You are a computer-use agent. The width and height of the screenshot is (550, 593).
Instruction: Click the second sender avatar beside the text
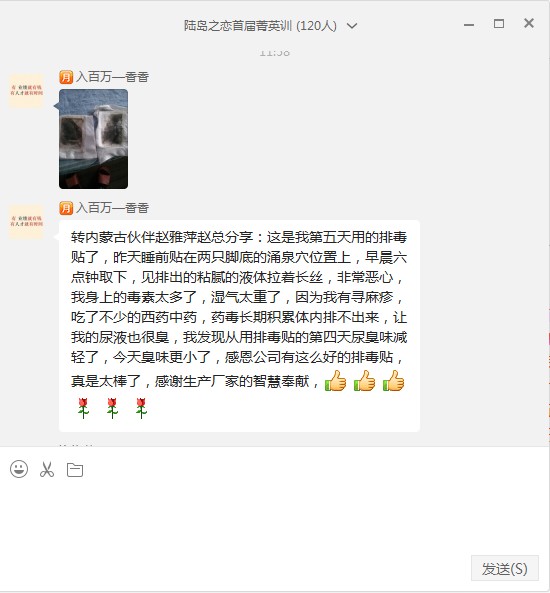[26, 221]
